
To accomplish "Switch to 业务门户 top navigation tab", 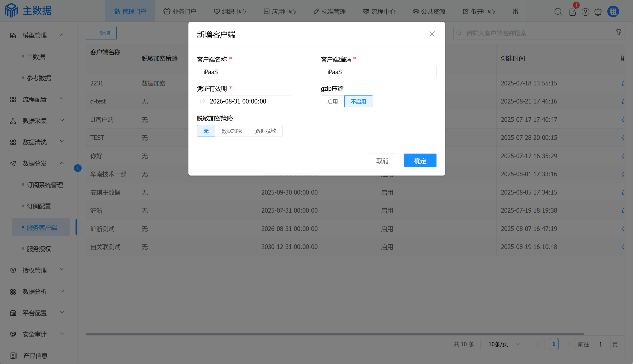I will click(180, 11).
